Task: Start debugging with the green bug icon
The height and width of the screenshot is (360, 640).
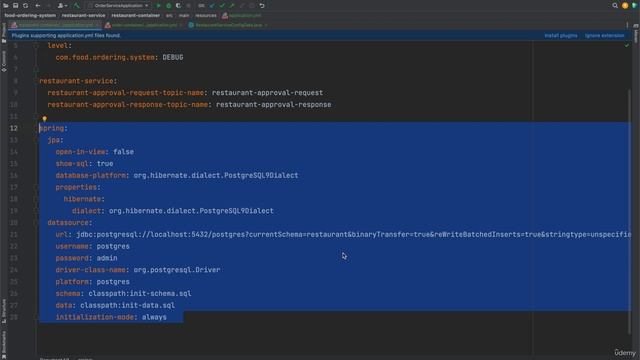Action: click(x=169, y=6)
